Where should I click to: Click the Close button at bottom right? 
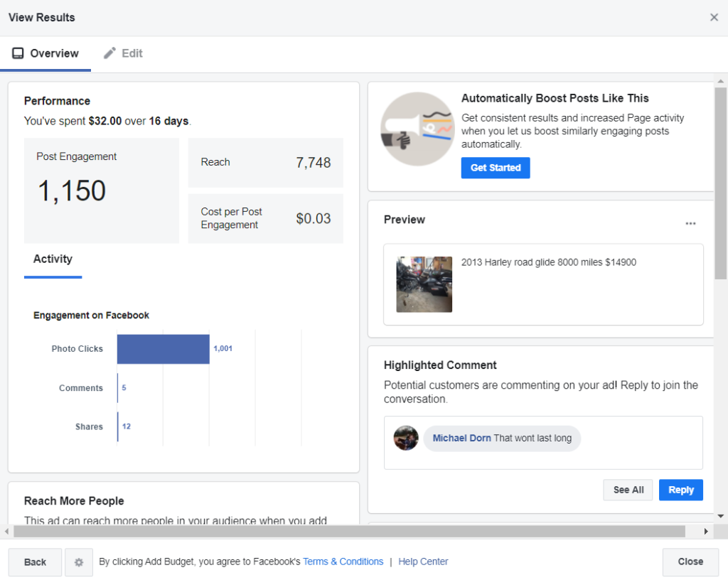pyautogui.click(x=690, y=562)
